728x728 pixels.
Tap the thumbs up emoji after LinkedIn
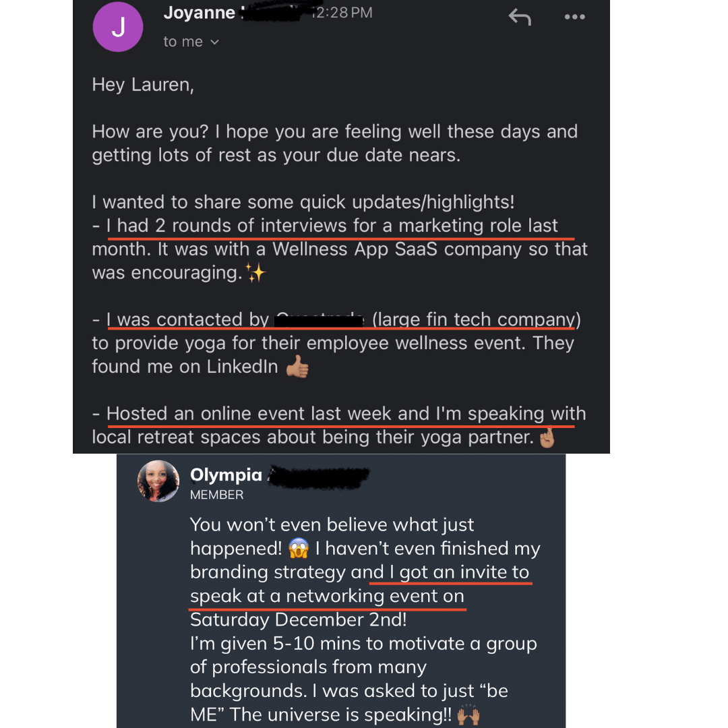pos(297,367)
